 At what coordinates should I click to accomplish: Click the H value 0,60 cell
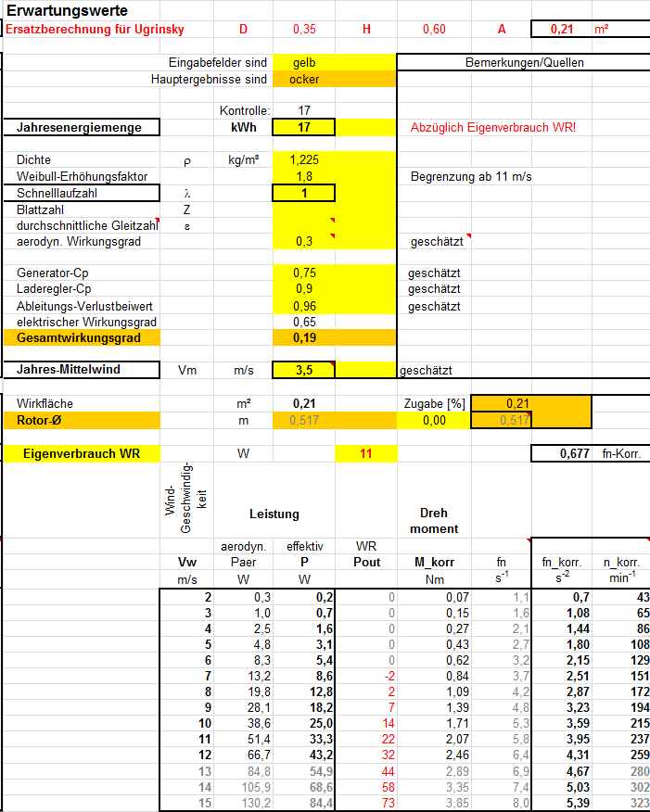(434, 29)
